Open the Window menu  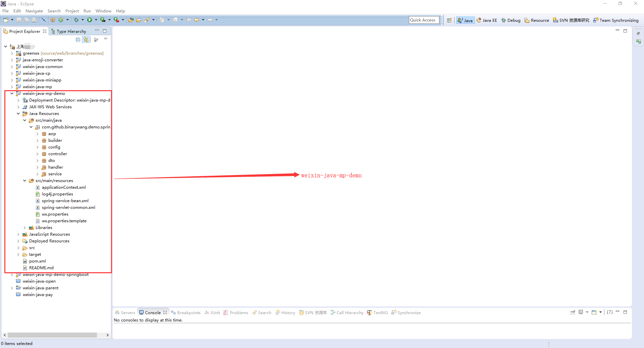pos(103,11)
